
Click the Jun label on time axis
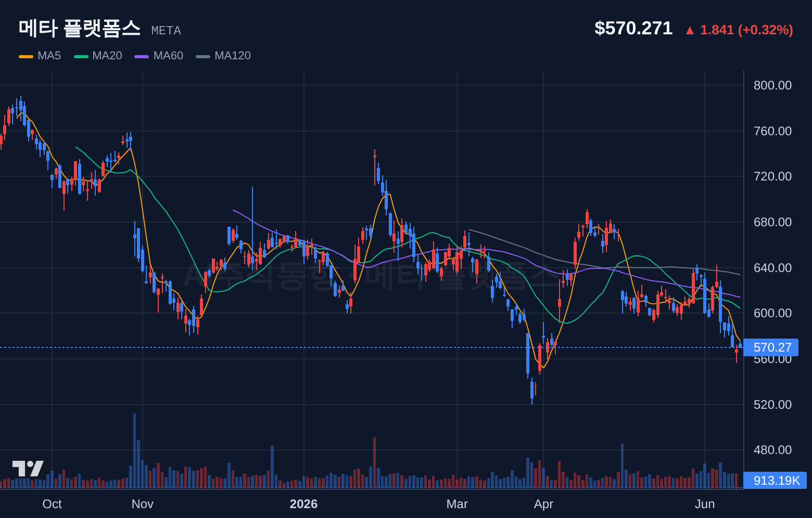(705, 504)
